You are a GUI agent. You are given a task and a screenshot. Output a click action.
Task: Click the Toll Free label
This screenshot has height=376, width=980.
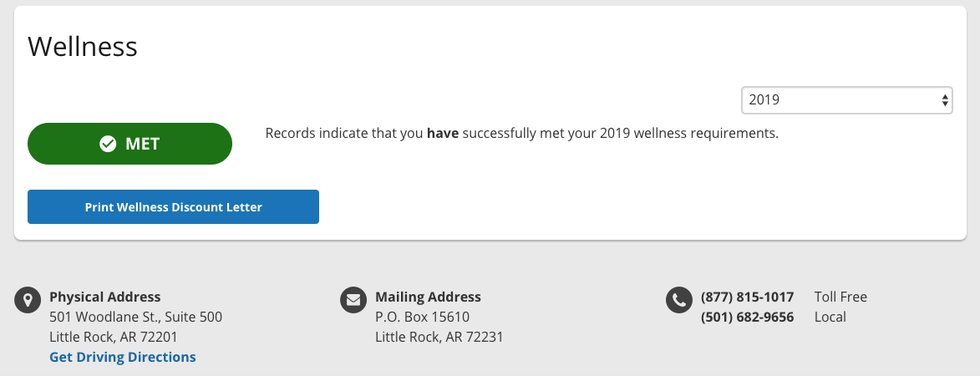840,297
